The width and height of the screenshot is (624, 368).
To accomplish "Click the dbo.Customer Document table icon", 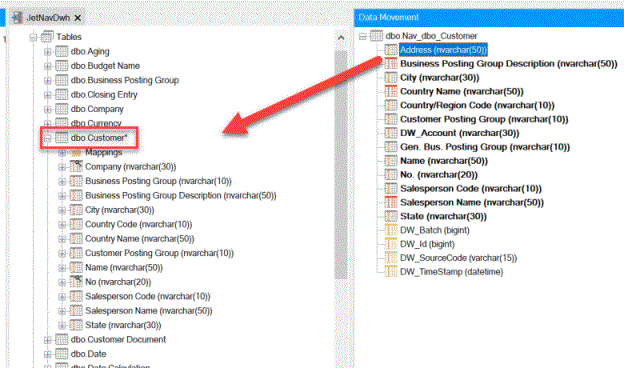I will [x=61, y=339].
